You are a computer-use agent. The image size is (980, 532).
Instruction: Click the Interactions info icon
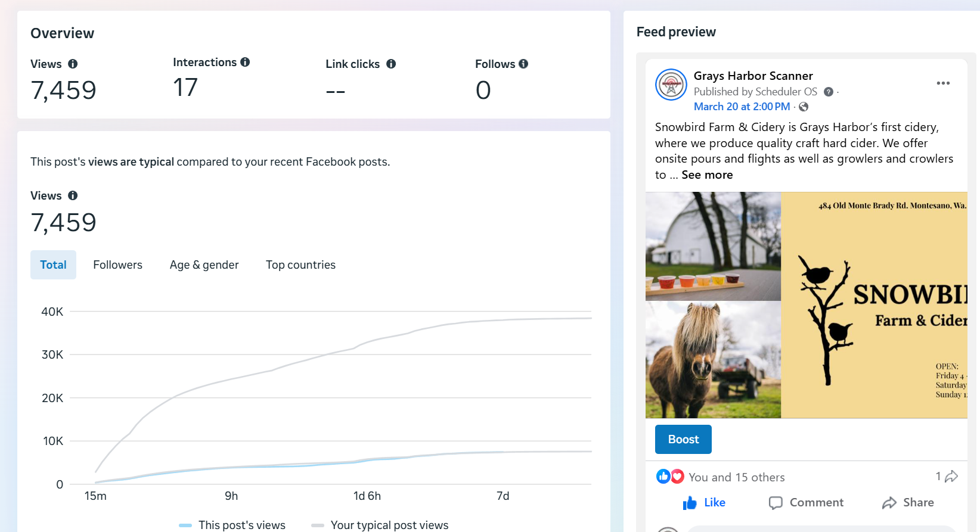coord(245,62)
